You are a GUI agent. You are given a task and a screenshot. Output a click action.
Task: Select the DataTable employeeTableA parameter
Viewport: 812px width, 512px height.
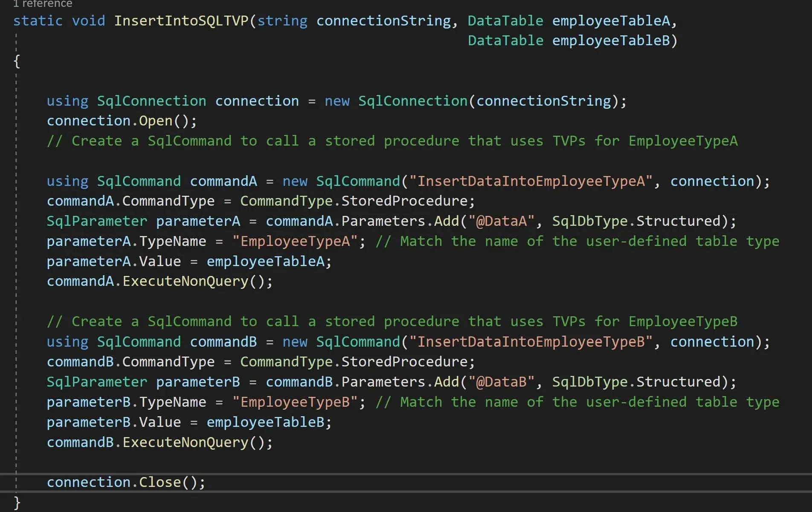571,20
